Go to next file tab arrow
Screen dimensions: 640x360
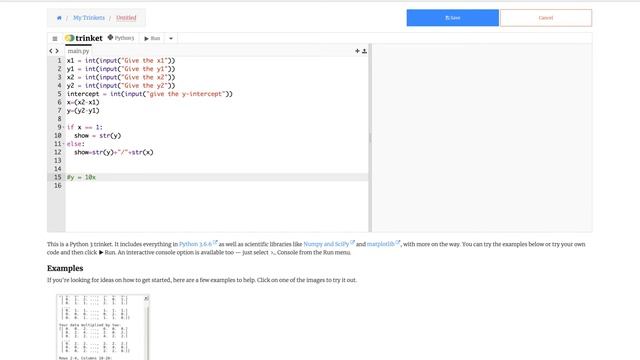57,51
